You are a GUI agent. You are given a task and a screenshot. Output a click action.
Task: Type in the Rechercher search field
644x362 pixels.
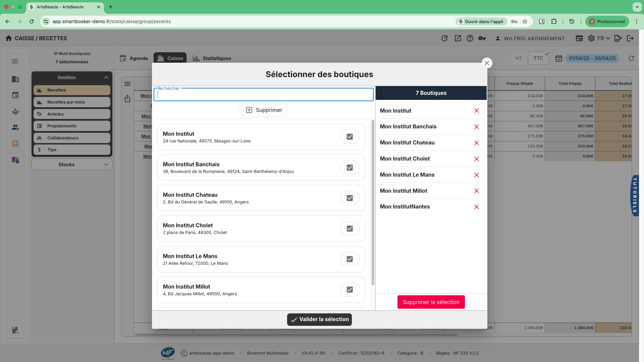(x=264, y=95)
